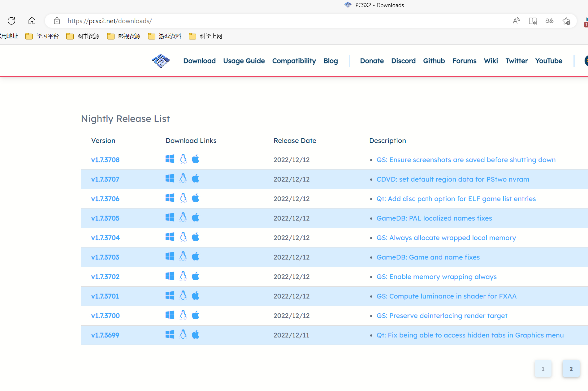Download Windows build of v1.7.3706

click(170, 198)
